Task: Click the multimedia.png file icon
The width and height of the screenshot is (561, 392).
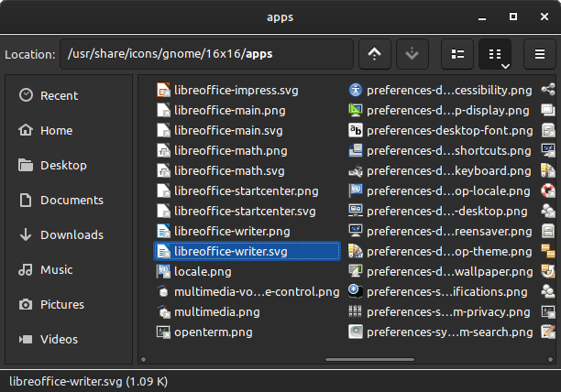Action: click(x=163, y=312)
